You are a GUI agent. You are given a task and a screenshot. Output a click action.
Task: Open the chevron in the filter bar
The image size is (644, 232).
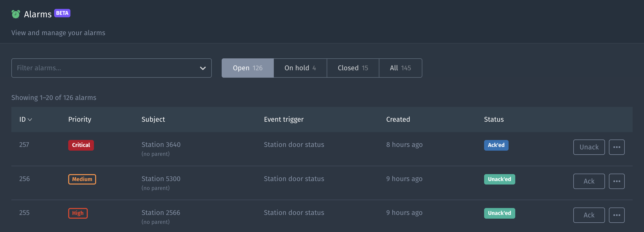[203, 68]
